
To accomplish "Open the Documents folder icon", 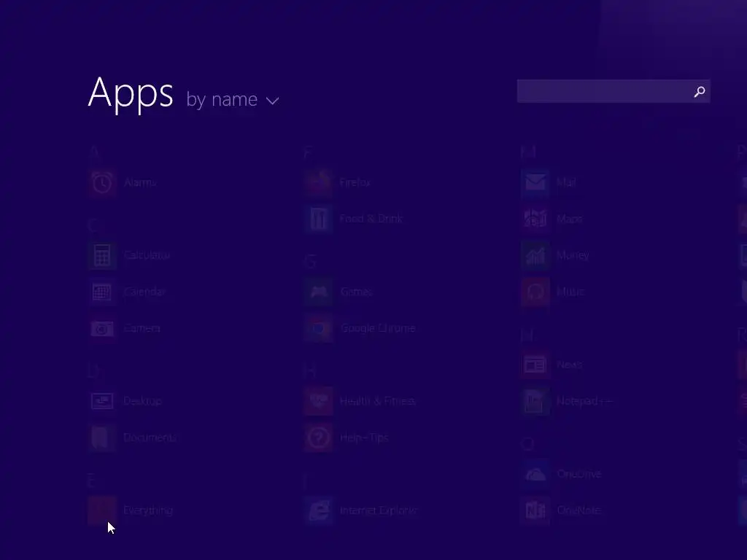I will click(x=102, y=437).
